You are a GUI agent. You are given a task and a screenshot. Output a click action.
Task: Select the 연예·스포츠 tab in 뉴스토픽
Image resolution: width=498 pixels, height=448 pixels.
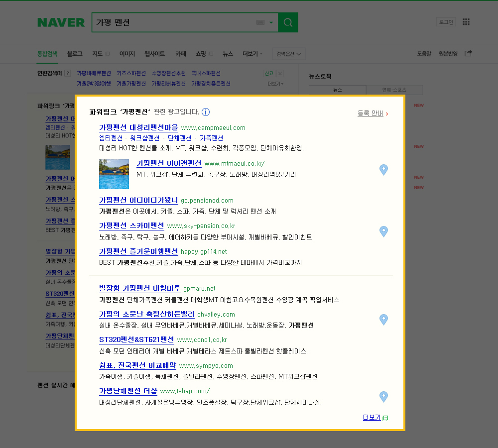(394, 90)
